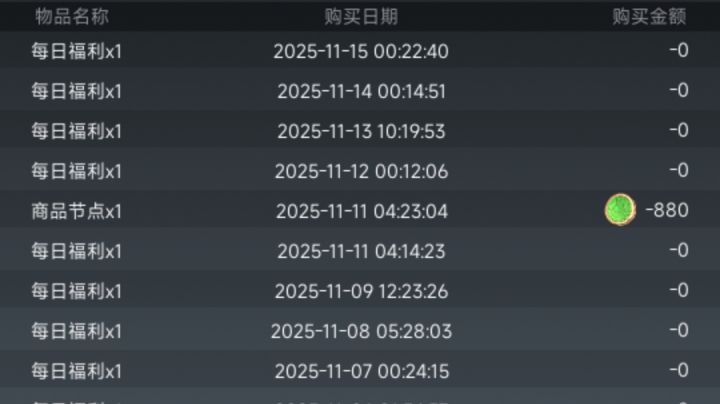The width and height of the screenshot is (720, 404).
Task: Select the date 2025-11-15 00:22:40
Action: [x=361, y=51]
